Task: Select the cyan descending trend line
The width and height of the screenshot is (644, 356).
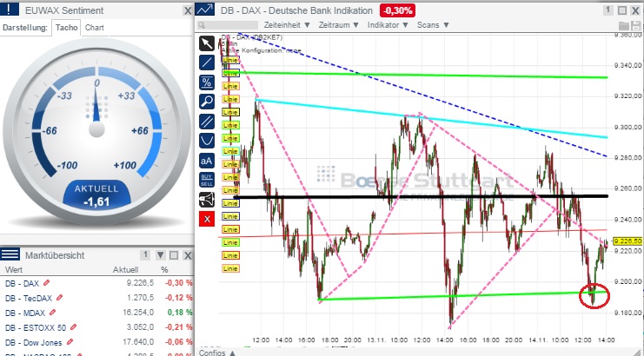Action: 431,119
